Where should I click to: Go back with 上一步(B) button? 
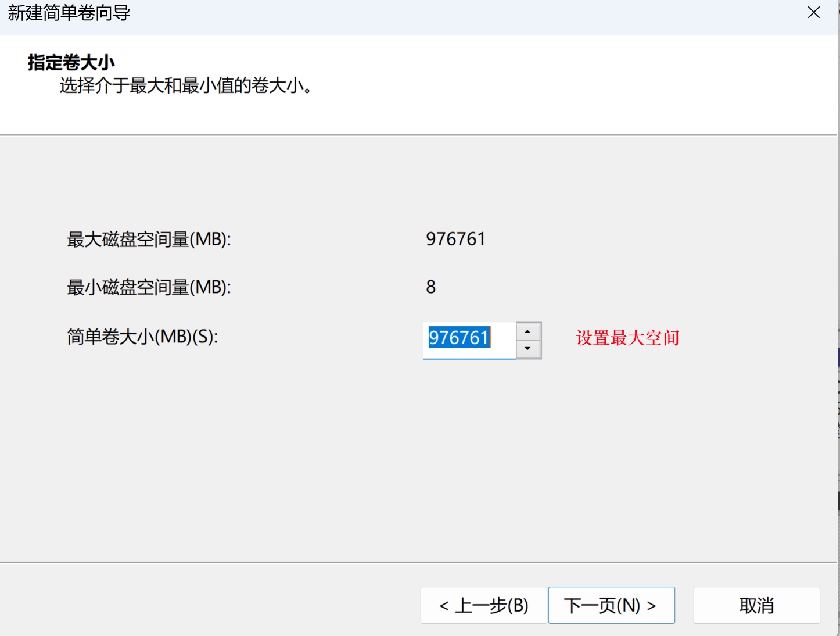tap(483, 605)
